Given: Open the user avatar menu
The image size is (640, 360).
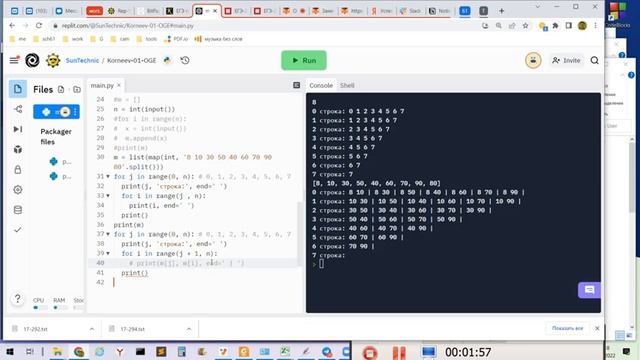Looking at the screenshot, I should point(533,60).
